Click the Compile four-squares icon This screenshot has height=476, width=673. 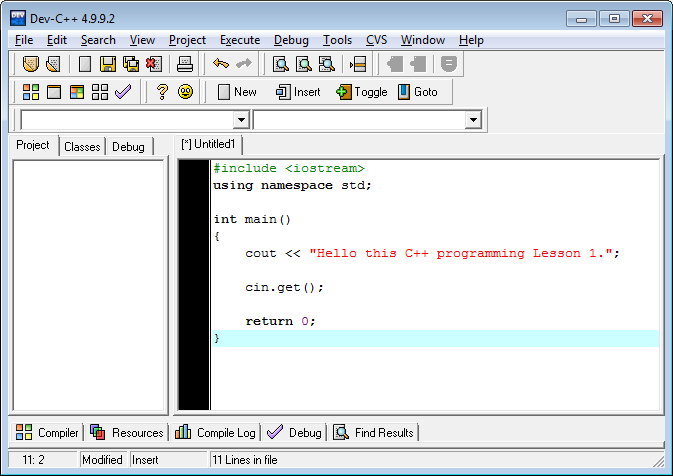coord(31,91)
